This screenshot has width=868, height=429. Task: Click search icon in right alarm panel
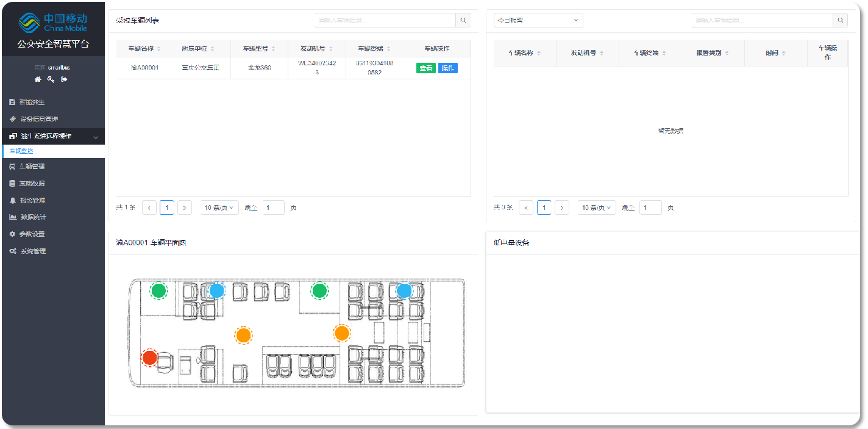tap(841, 20)
